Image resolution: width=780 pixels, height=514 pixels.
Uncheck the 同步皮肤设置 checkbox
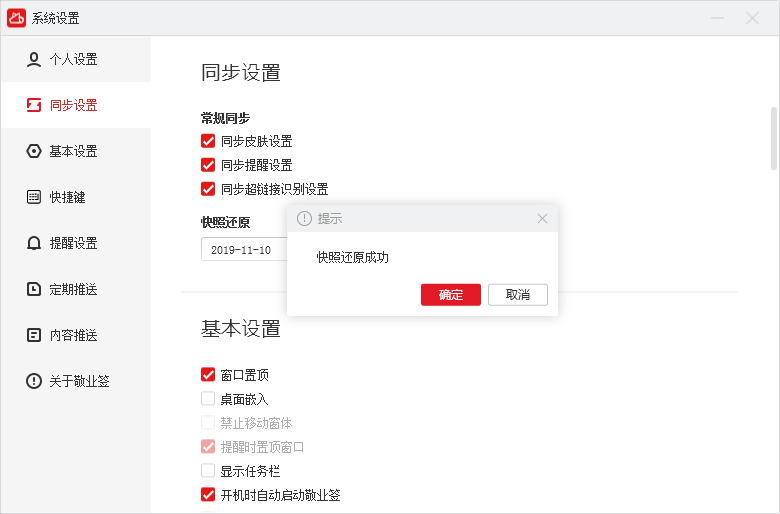pos(208,141)
